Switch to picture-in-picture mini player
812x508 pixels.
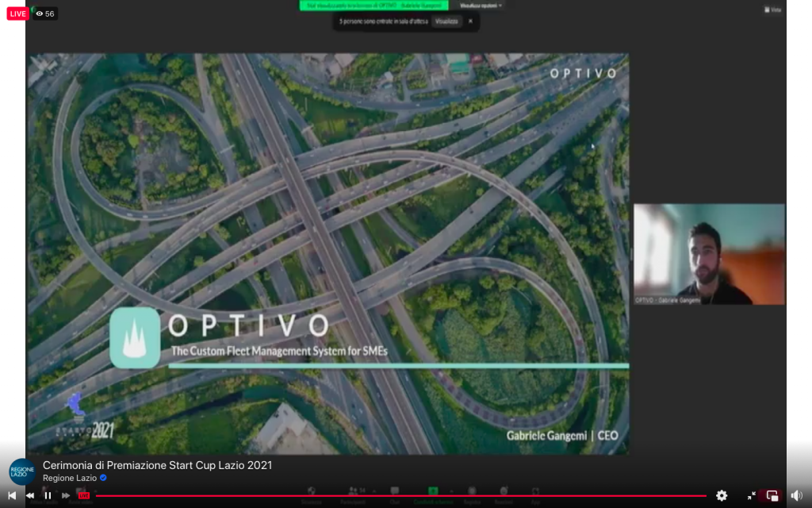tap(772, 495)
